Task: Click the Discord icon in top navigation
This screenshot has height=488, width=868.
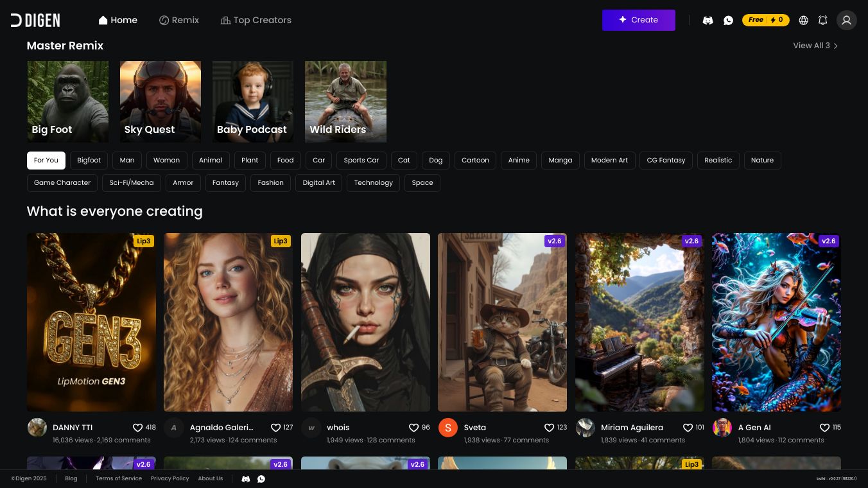Action: coord(707,21)
